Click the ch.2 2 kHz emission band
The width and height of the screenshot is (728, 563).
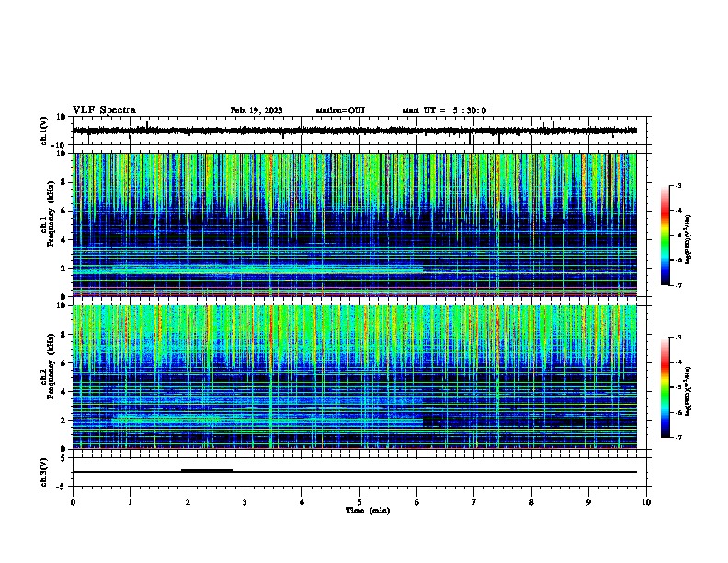point(267,420)
